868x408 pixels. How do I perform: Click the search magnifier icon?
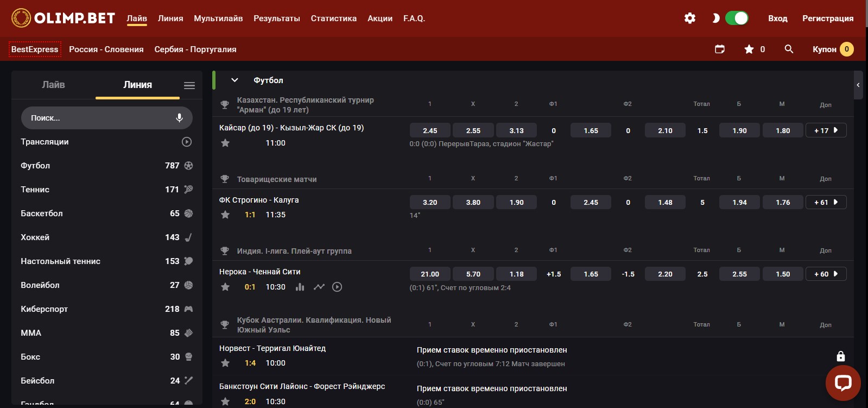pos(789,49)
